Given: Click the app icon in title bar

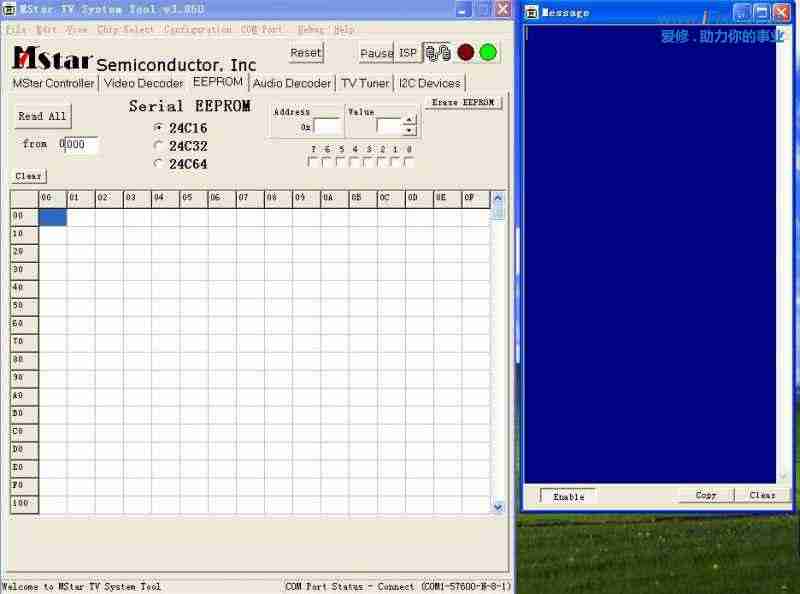Looking at the screenshot, I should (9, 9).
